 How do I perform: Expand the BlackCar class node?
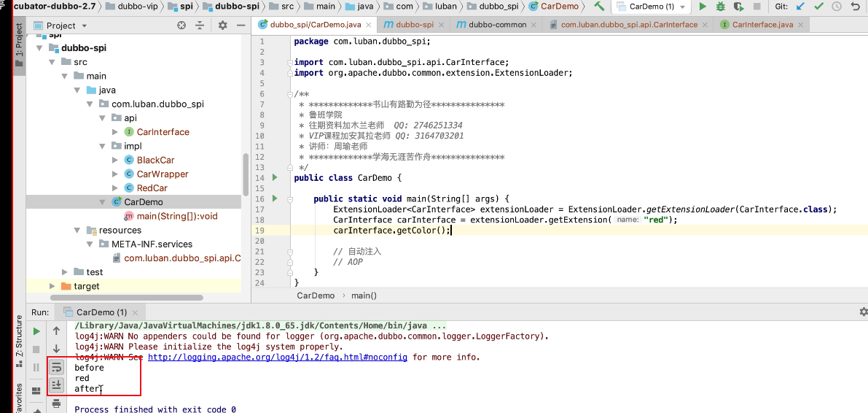tap(115, 161)
